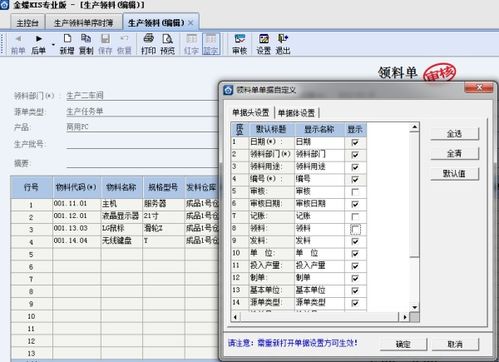Select material code cell 001.11.01

coord(77,204)
